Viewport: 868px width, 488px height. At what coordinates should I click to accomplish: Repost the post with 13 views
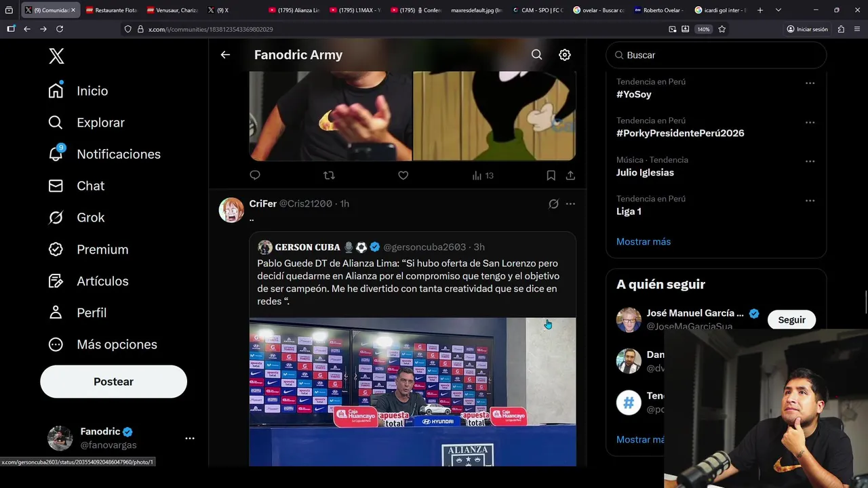[x=329, y=176]
